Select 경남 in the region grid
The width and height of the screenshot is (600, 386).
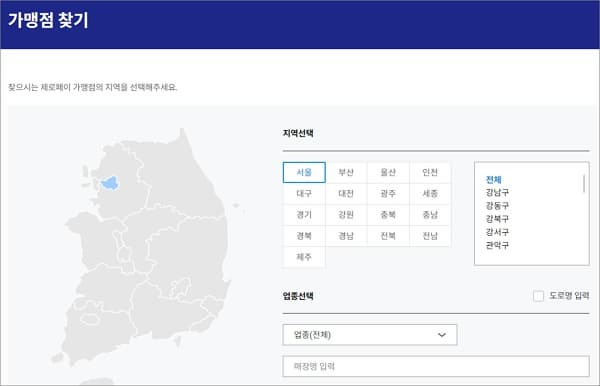pos(346,236)
